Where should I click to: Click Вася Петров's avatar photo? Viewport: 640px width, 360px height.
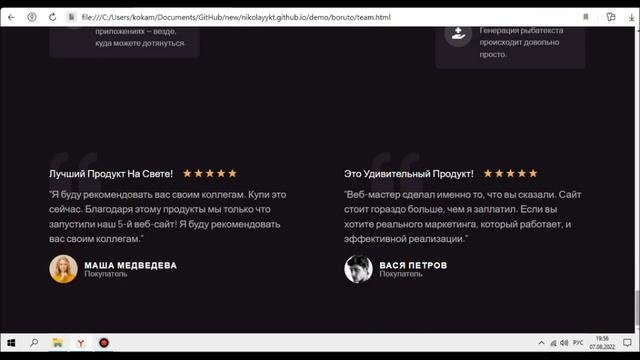358,269
